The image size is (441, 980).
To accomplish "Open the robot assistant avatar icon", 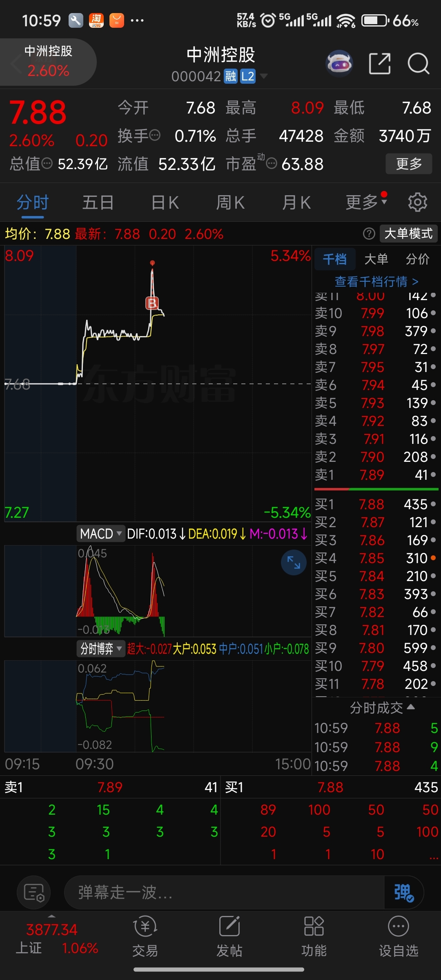I will click(339, 64).
